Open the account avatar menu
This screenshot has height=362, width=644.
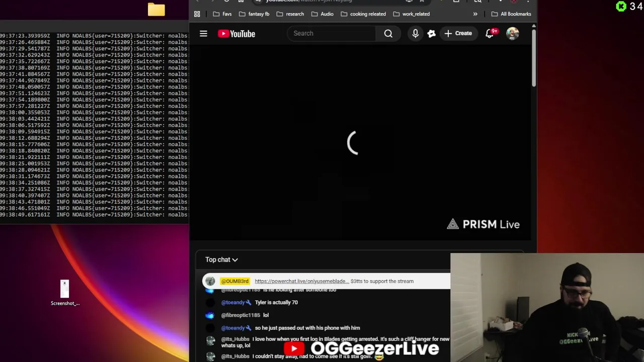512,33
